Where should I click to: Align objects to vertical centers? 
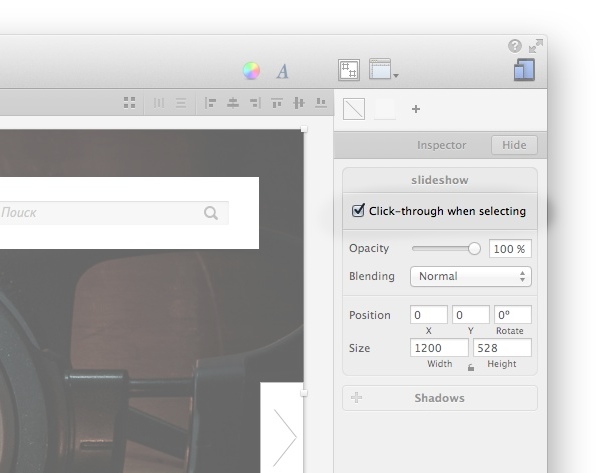click(299, 103)
